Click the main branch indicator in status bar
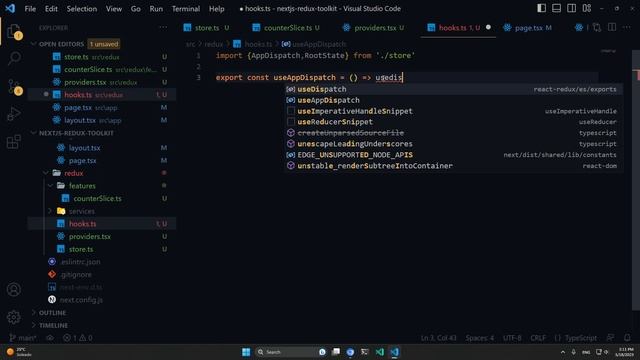 point(22,338)
